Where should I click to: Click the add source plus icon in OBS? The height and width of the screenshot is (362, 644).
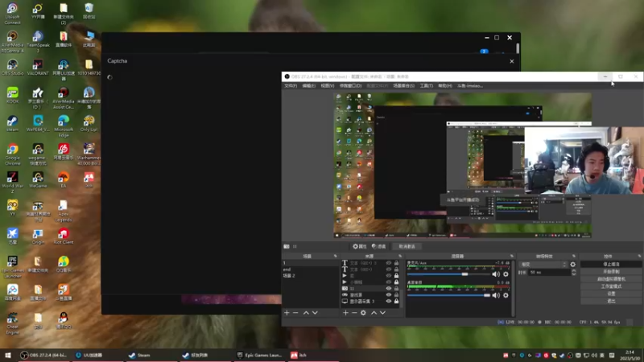(345, 313)
